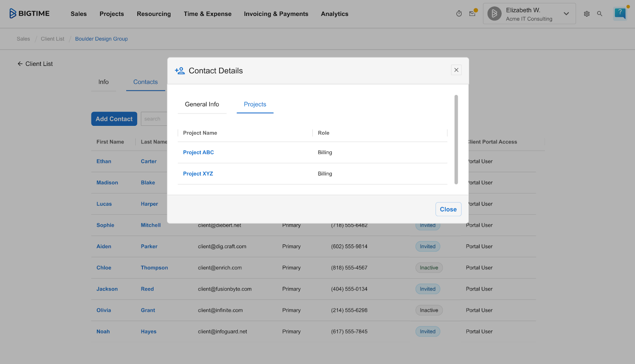Open the Analytics menu
The height and width of the screenshot is (364, 635).
pyautogui.click(x=334, y=13)
